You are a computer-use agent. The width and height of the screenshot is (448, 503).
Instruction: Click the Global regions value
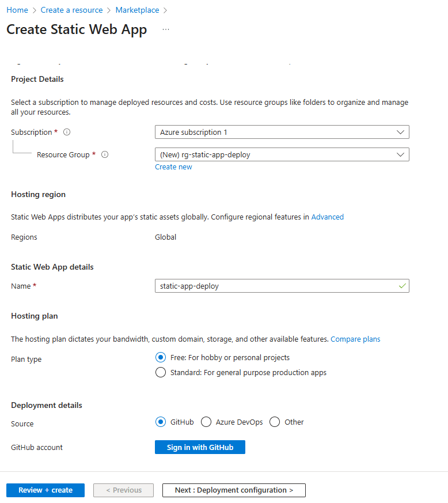click(x=165, y=237)
